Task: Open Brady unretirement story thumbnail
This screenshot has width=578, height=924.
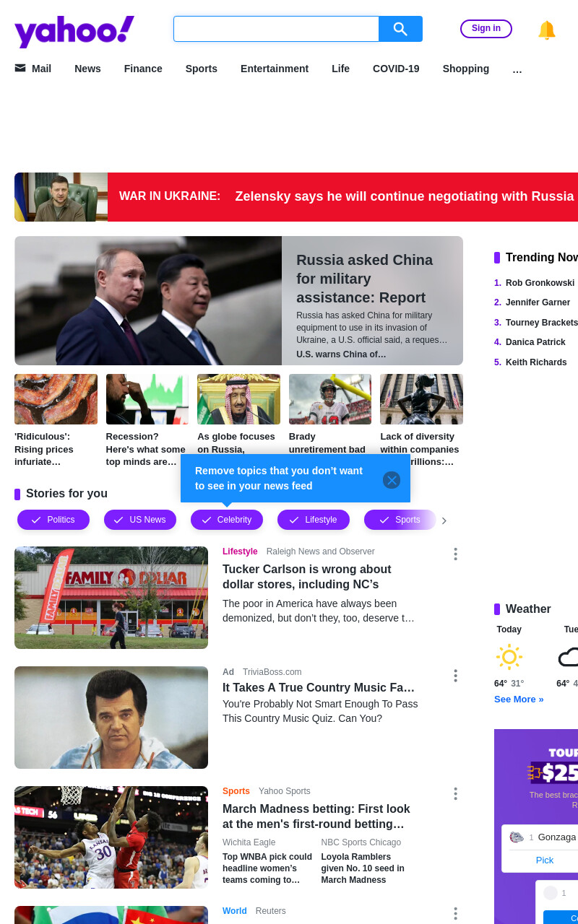Action: (330, 399)
